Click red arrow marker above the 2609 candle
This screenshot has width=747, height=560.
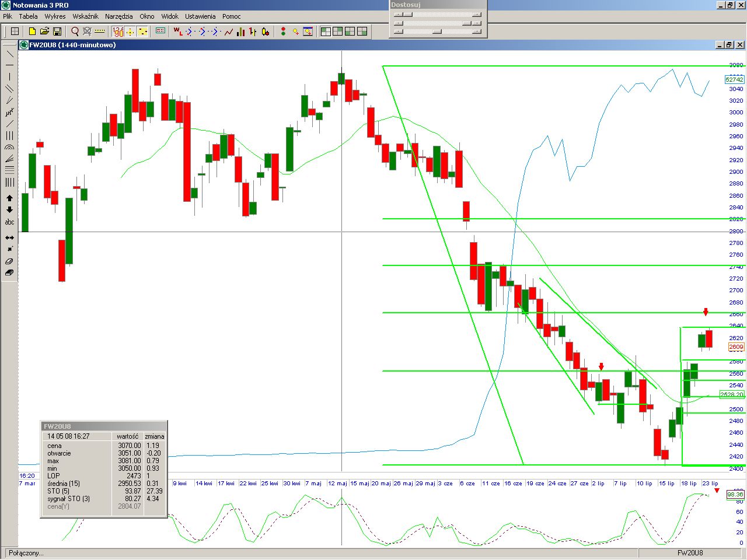pyautogui.click(x=706, y=312)
